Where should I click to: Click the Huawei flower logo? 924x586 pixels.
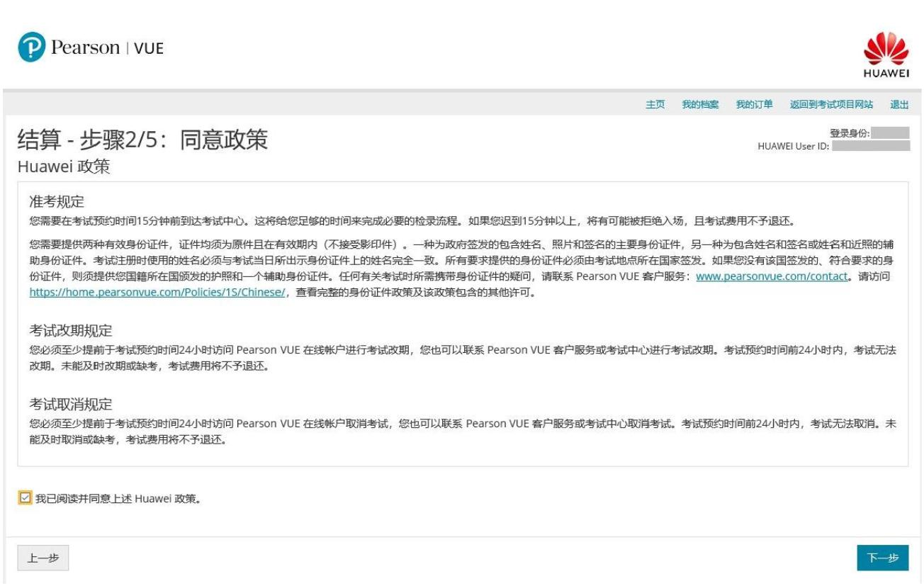(886, 50)
